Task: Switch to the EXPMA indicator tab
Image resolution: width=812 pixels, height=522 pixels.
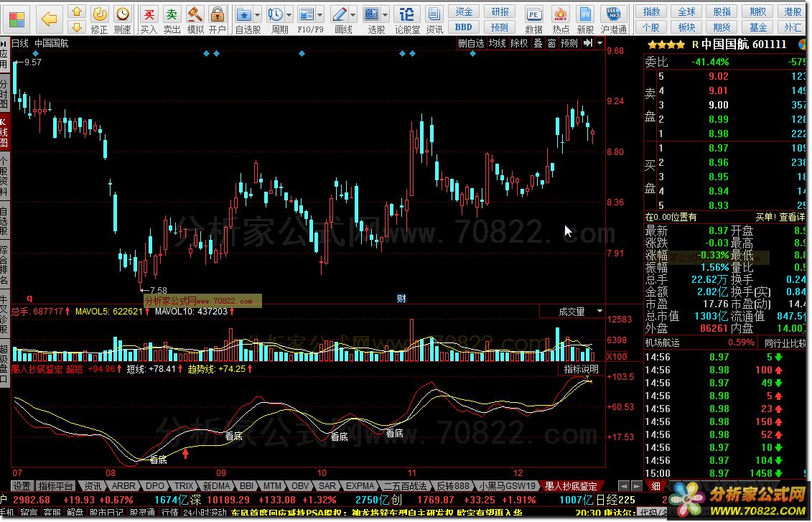Action: (x=360, y=486)
